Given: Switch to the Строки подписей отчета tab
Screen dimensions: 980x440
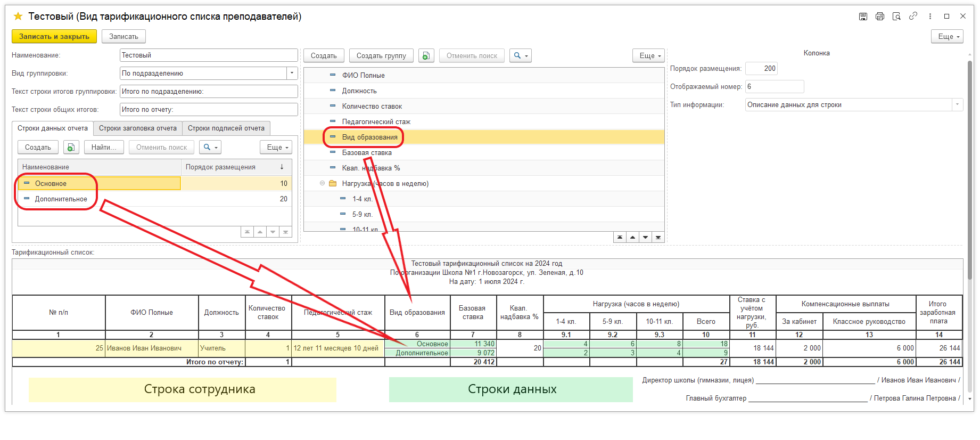Looking at the screenshot, I should pos(226,128).
